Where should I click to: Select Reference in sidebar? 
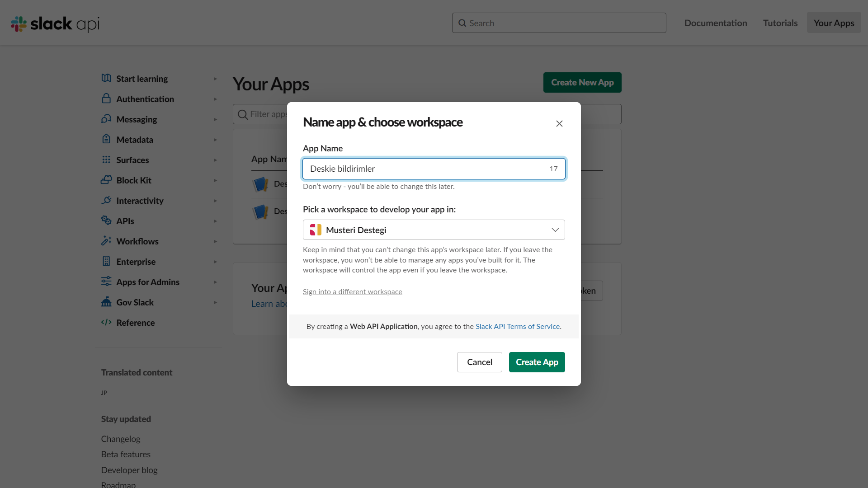point(135,323)
